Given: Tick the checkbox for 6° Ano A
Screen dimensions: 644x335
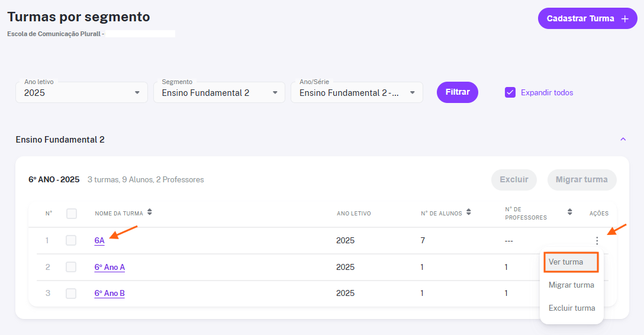Looking at the screenshot, I should point(71,267).
